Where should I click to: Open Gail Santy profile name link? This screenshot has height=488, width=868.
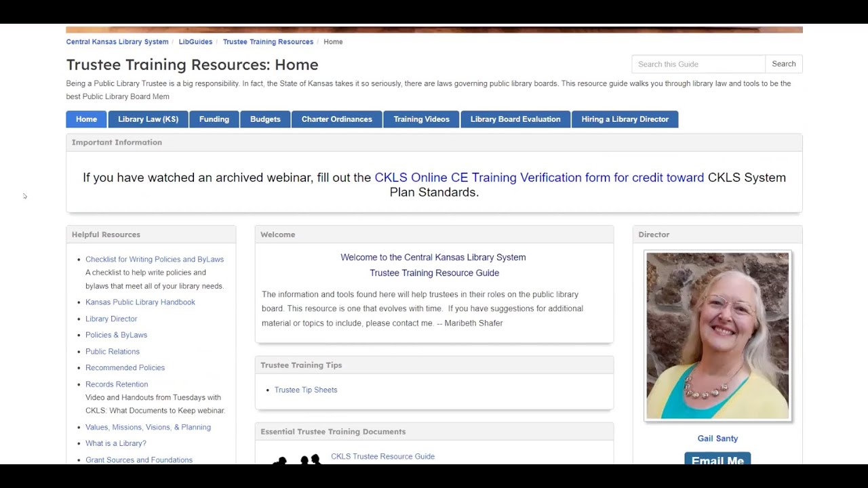click(717, 439)
